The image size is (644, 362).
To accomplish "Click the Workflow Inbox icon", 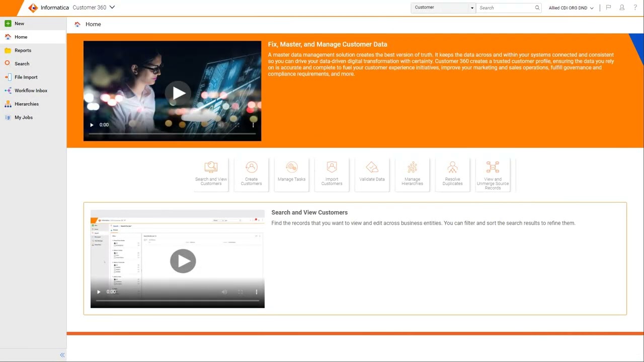I will point(8,90).
